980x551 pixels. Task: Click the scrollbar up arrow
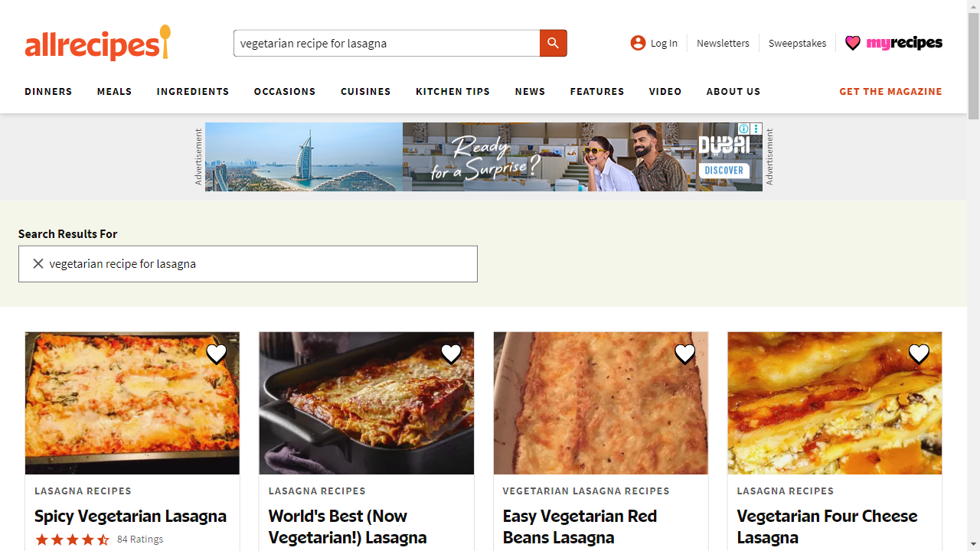click(x=973, y=6)
